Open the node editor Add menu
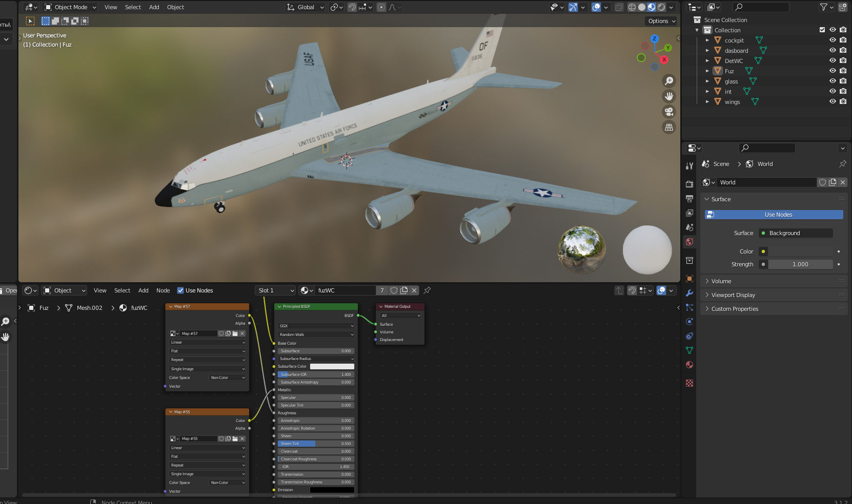This screenshot has width=852, height=504. tap(143, 290)
